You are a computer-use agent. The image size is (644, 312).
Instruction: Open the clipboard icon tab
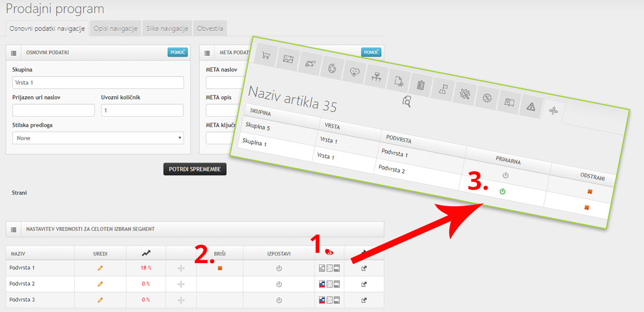click(x=421, y=85)
